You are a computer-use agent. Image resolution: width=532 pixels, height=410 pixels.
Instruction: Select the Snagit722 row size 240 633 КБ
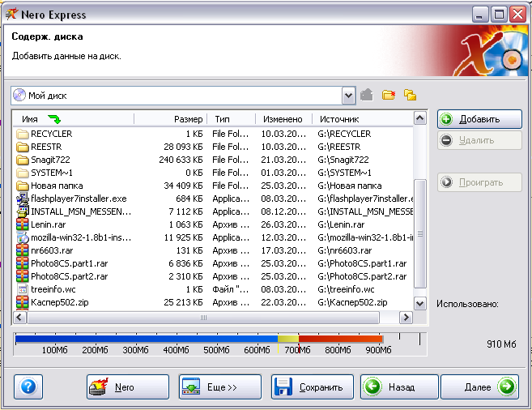(x=181, y=160)
